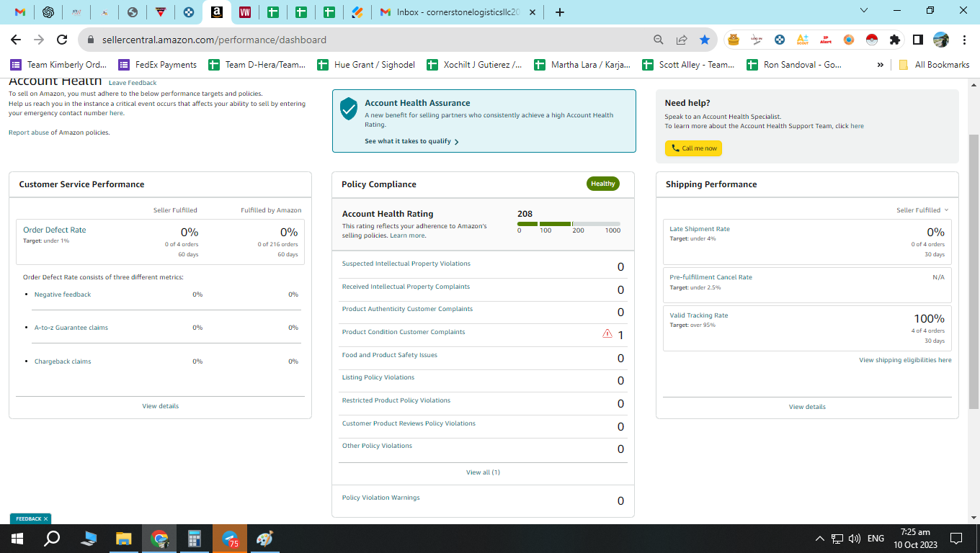Switch to the Inbox - cornerstonelogistics tab
Image resolution: width=980 pixels, height=553 pixels.
point(450,12)
